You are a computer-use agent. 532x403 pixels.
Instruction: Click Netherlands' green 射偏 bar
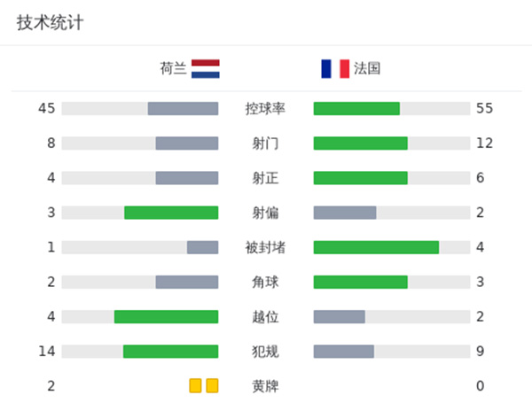(171, 213)
